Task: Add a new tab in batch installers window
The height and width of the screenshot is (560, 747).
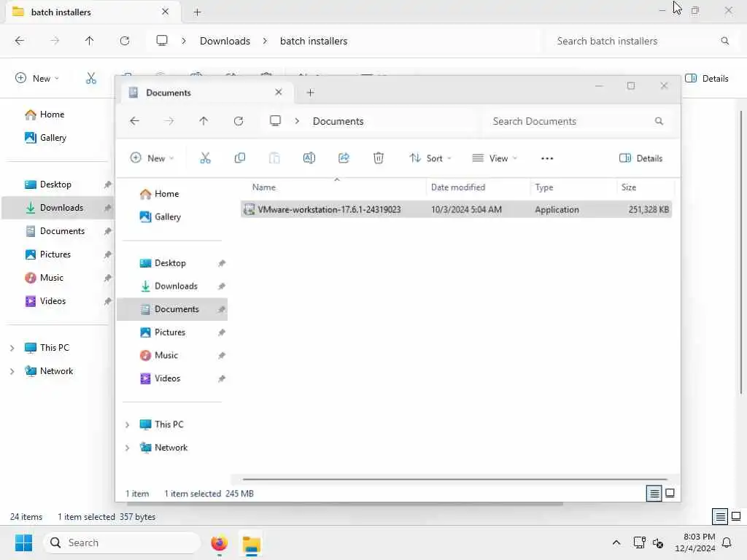Action: point(197,12)
